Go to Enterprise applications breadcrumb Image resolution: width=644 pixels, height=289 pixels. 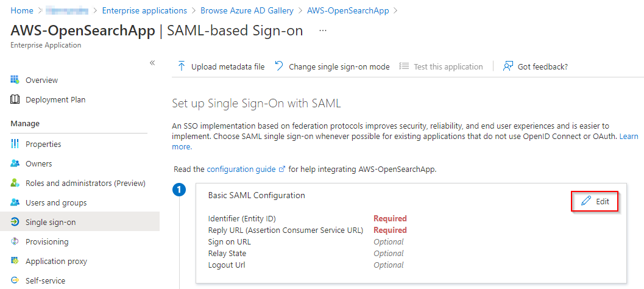(x=144, y=10)
